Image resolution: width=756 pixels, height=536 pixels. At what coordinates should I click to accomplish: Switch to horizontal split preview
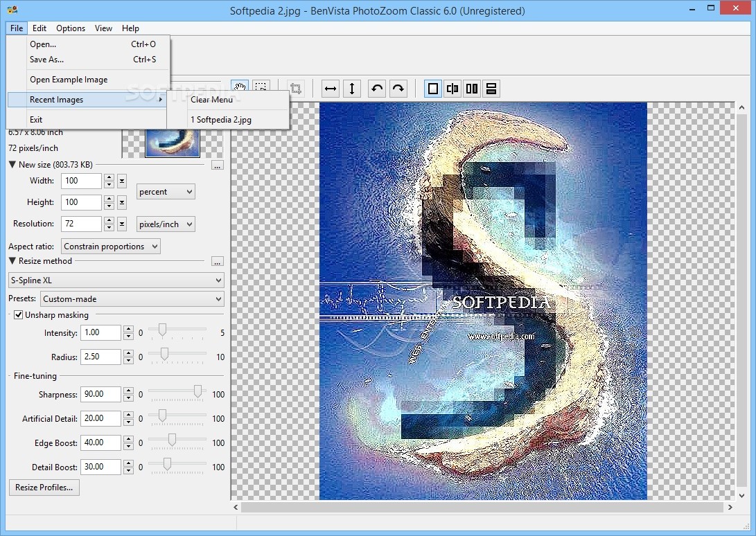tap(491, 89)
